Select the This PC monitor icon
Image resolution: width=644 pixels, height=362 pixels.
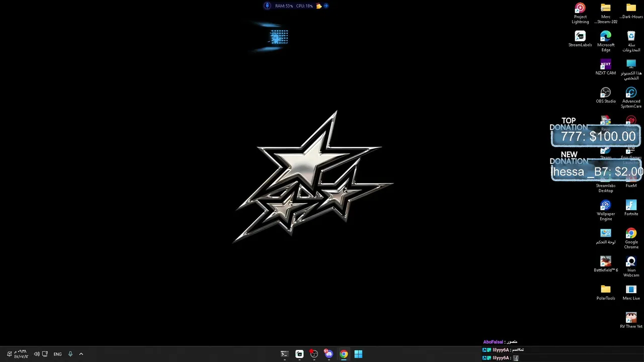pyautogui.click(x=631, y=69)
